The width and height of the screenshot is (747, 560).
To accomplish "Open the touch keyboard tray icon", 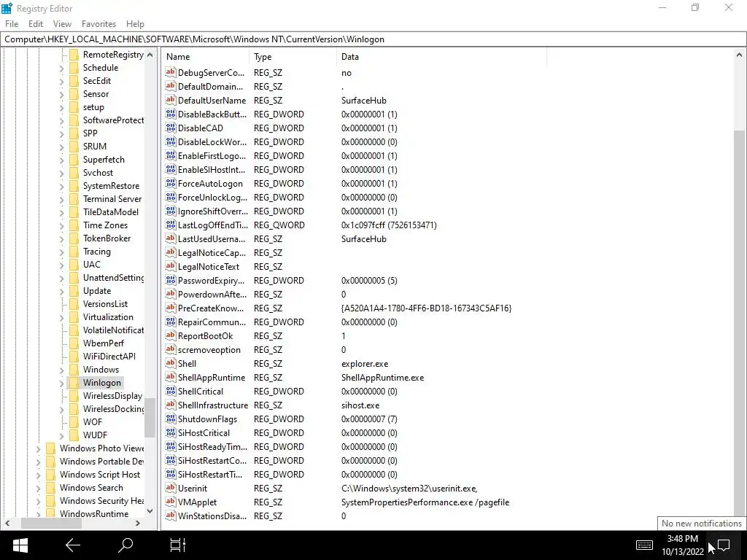I will pos(644,545).
